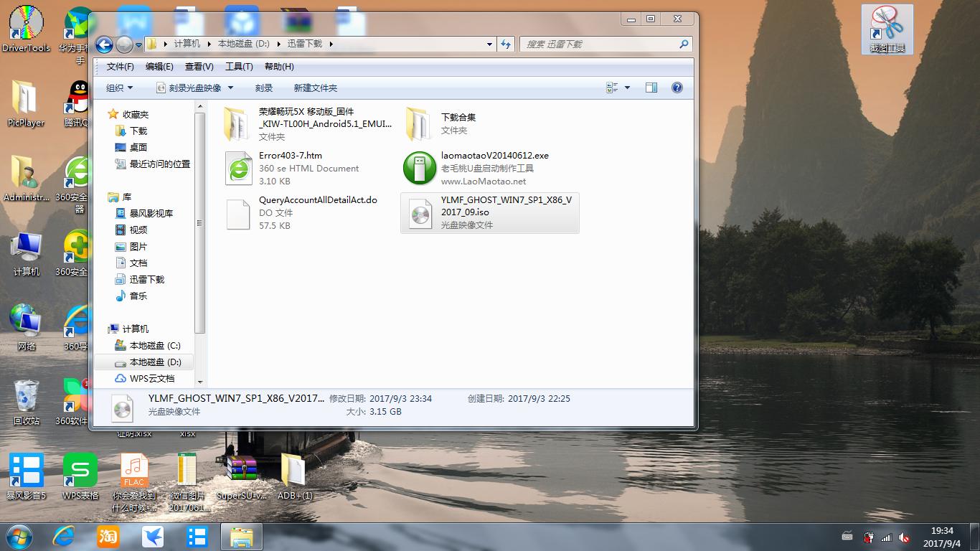
Task: Open the 查看 menu
Action: (x=199, y=66)
